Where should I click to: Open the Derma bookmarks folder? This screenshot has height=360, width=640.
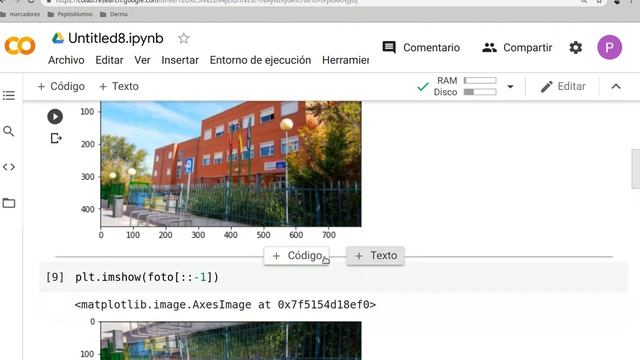pos(114,14)
